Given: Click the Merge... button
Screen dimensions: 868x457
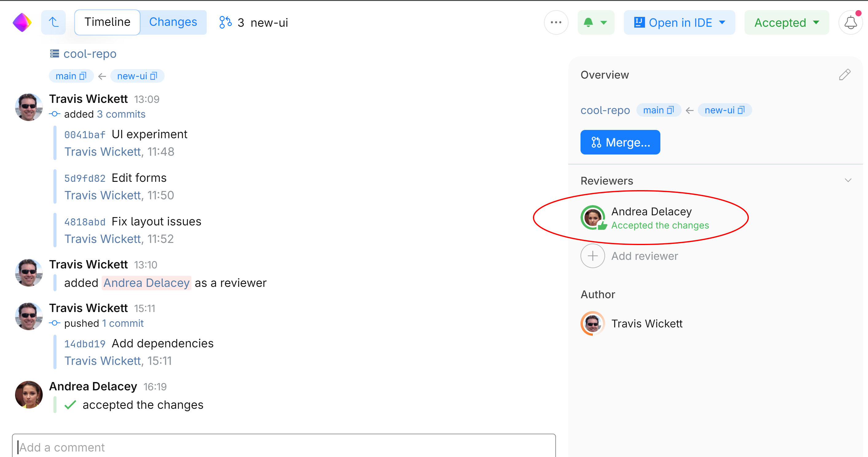Looking at the screenshot, I should coord(620,142).
